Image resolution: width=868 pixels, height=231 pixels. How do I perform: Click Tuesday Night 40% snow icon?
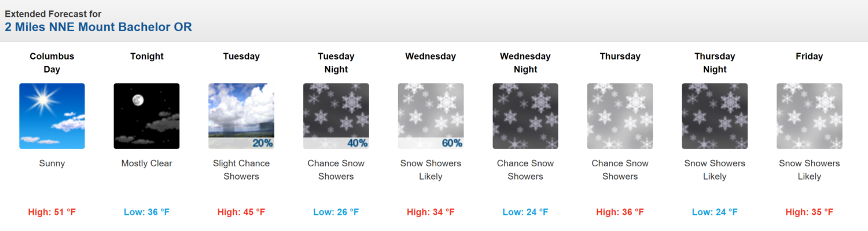pyautogui.click(x=336, y=116)
